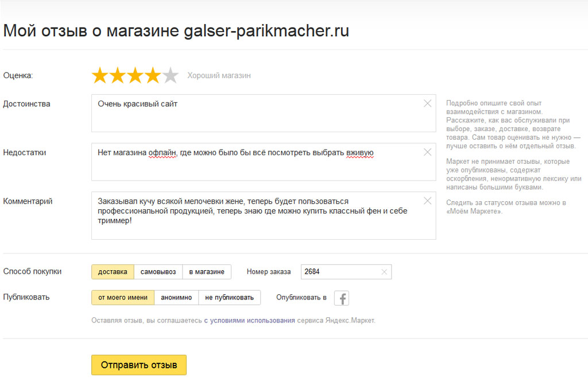Viewport: 588px width, 388px height.
Task: Click the misspelled word 'вживую'
Action: tap(360, 153)
